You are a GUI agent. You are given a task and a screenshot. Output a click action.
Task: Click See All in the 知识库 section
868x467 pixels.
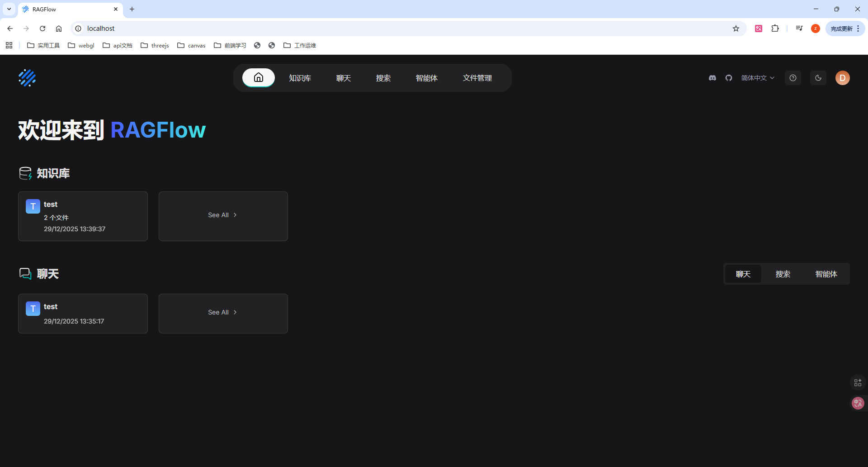(x=223, y=215)
